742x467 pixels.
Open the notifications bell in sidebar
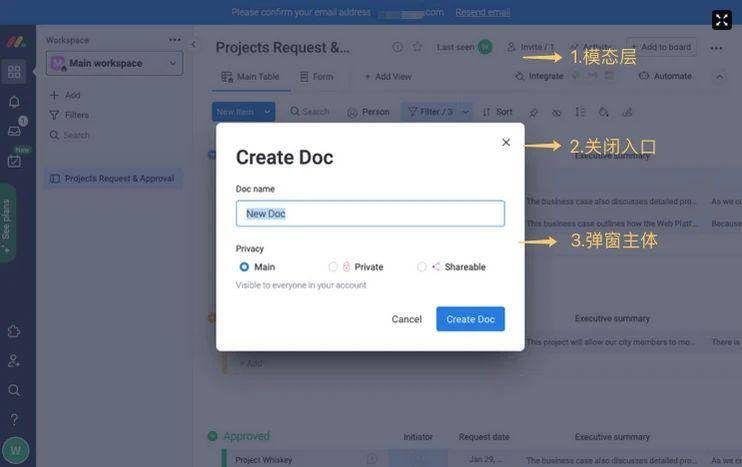(14, 101)
